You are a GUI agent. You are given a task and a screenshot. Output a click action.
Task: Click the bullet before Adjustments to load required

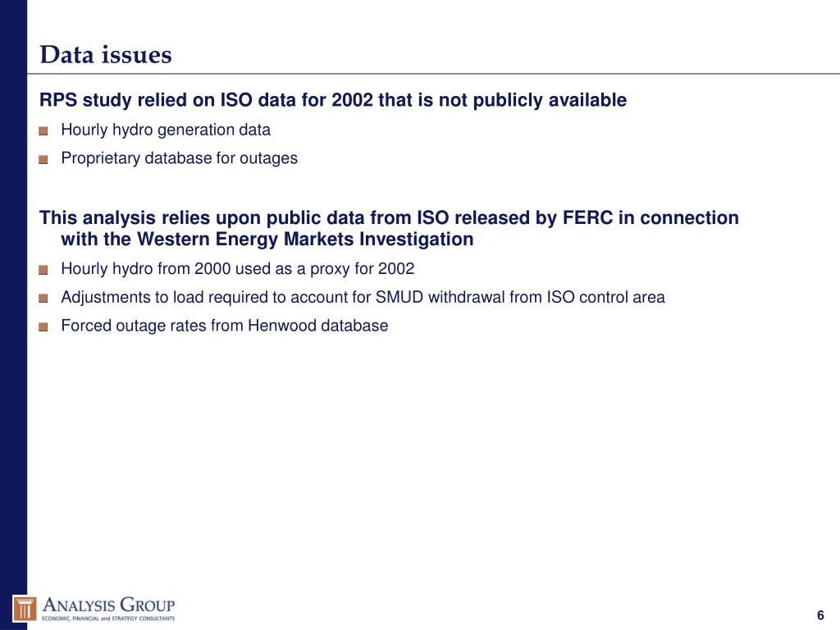pyautogui.click(x=43, y=299)
